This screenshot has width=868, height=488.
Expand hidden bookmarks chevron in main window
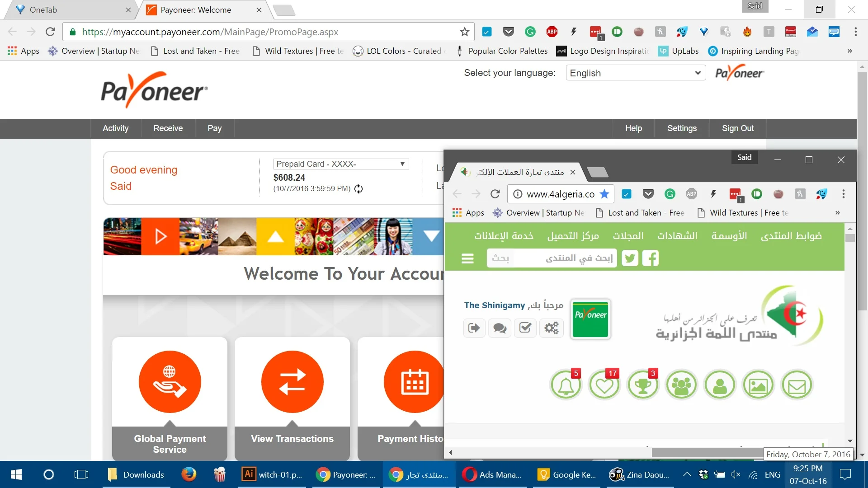click(849, 51)
